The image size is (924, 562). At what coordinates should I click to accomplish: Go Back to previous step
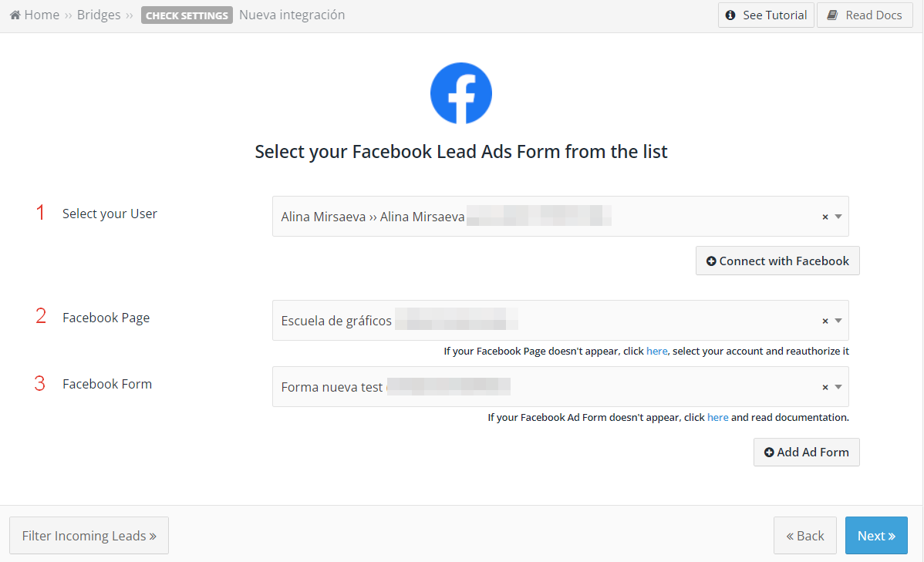tap(805, 536)
